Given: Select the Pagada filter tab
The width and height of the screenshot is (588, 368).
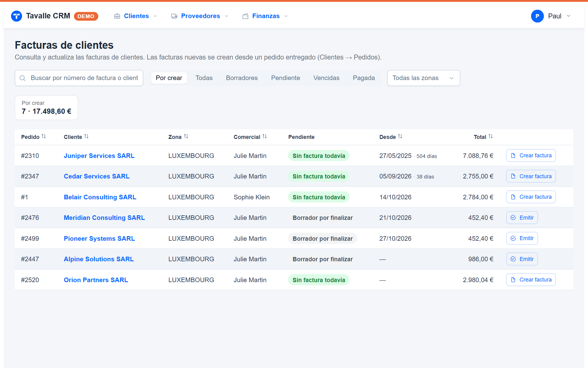Looking at the screenshot, I should point(364,78).
